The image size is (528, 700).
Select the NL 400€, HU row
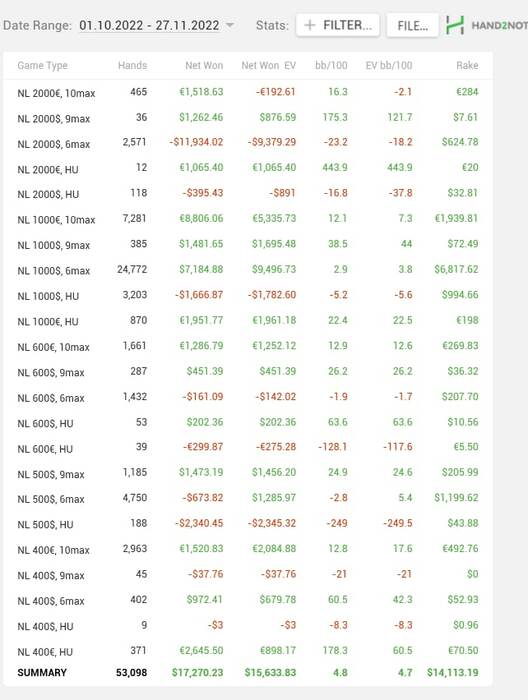coord(248,650)
